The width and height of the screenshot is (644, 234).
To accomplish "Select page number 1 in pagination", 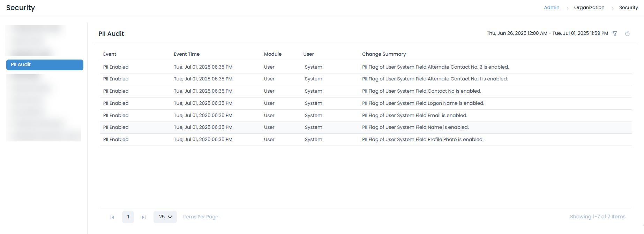I will [128, 217].
